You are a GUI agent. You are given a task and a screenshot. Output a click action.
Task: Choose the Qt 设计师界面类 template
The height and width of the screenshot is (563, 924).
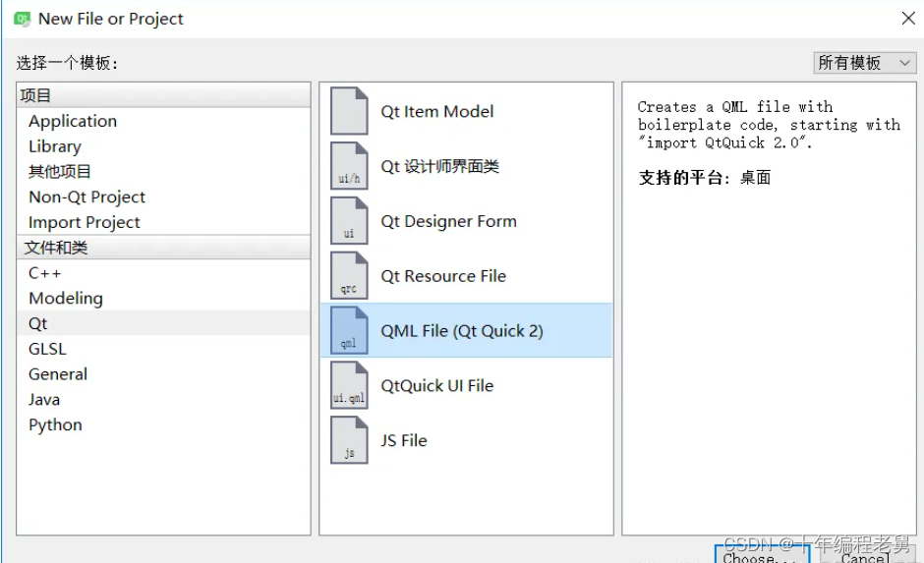466,166
